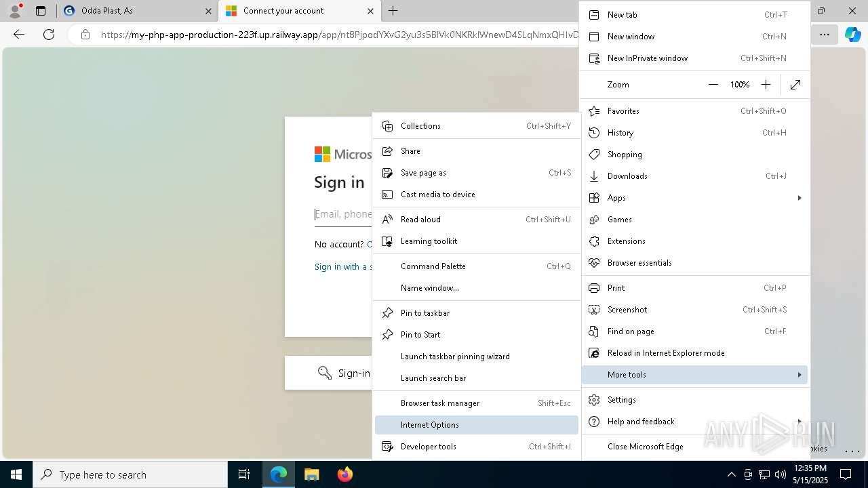The height and width of the screenshot is (488, 868).
Task: Select Name window entry
Action: (476, 287)
